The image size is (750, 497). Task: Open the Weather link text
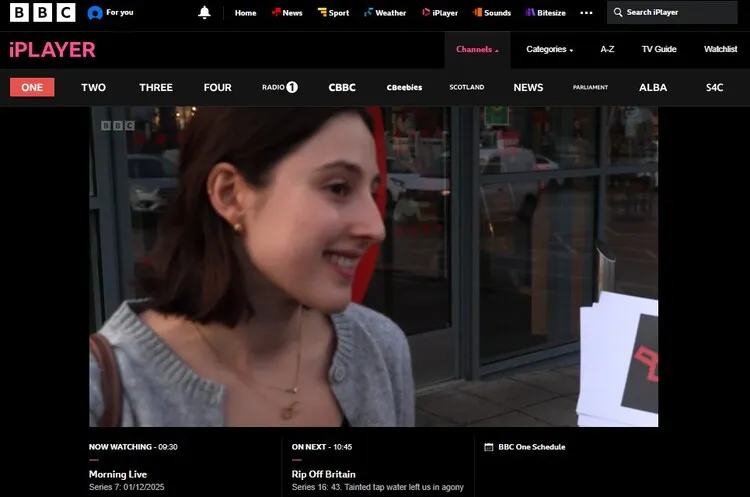tap(390, 13)
